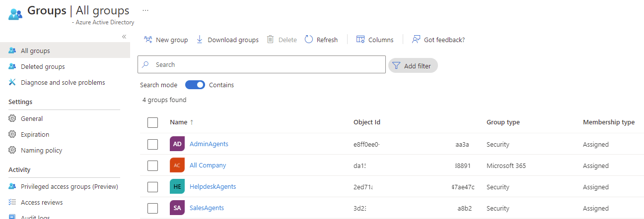Click the Download groups arrow icon

point(200,40)
